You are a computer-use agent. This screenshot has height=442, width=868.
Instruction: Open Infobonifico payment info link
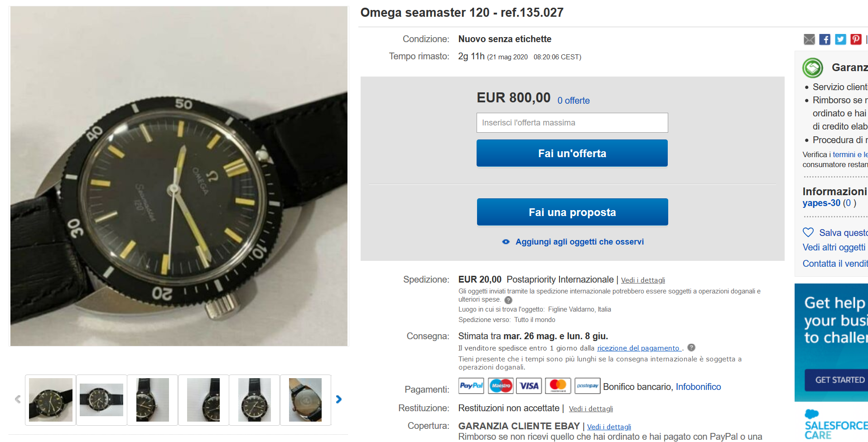698,387
